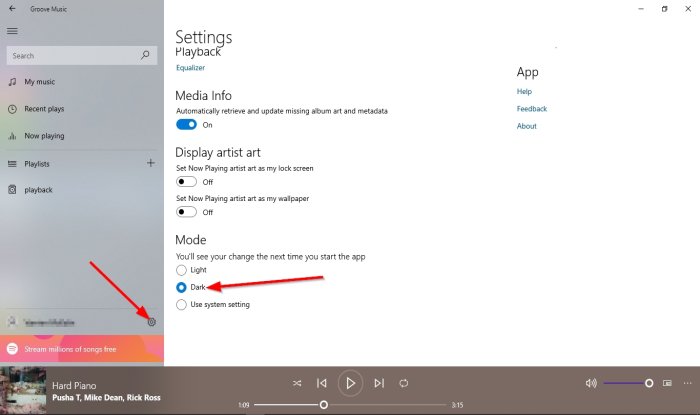Open the hamburger navigation menu
The image size is (700, 415).
pyautogui.click(x=12, y=31)
